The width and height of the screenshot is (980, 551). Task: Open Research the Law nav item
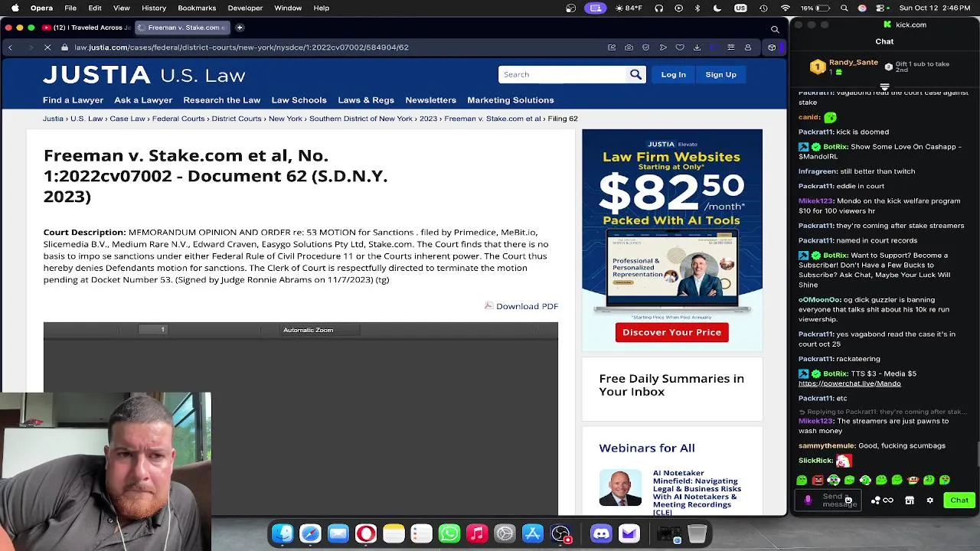pyautogui.click(x=222, y=100)
